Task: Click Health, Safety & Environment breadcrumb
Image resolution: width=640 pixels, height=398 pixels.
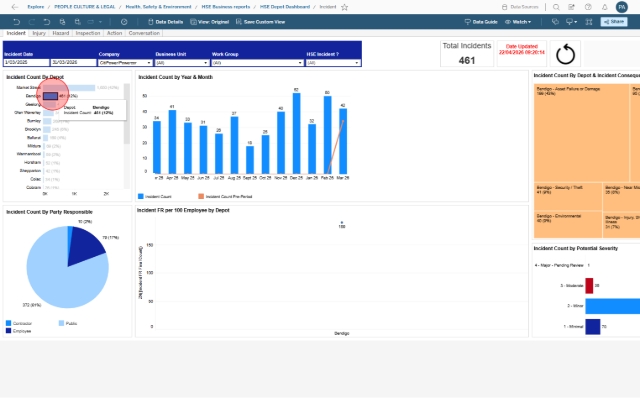Action: click(x=158, y=7)
